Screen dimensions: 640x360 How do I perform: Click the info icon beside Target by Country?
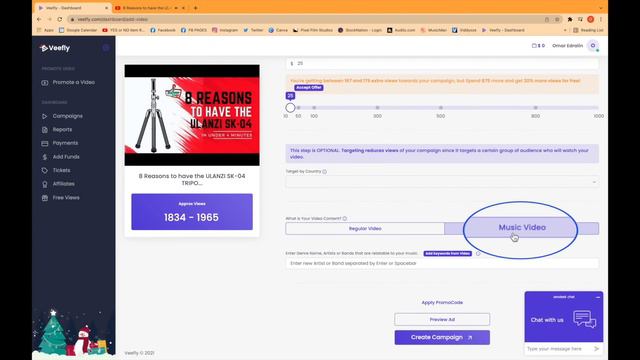[x=324, y=172]
